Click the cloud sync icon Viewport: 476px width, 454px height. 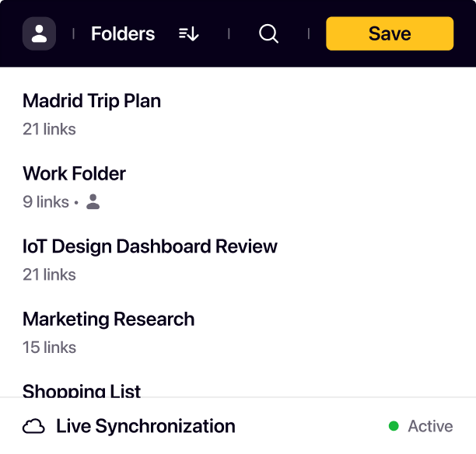point(33,426)
